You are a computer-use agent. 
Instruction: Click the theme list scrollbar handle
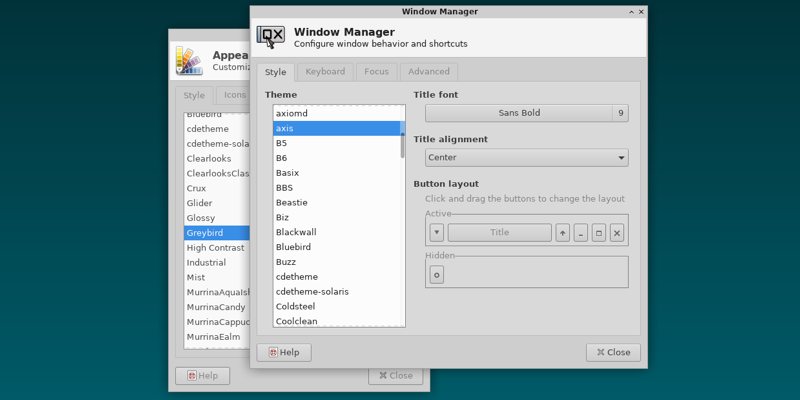point(403,145)
